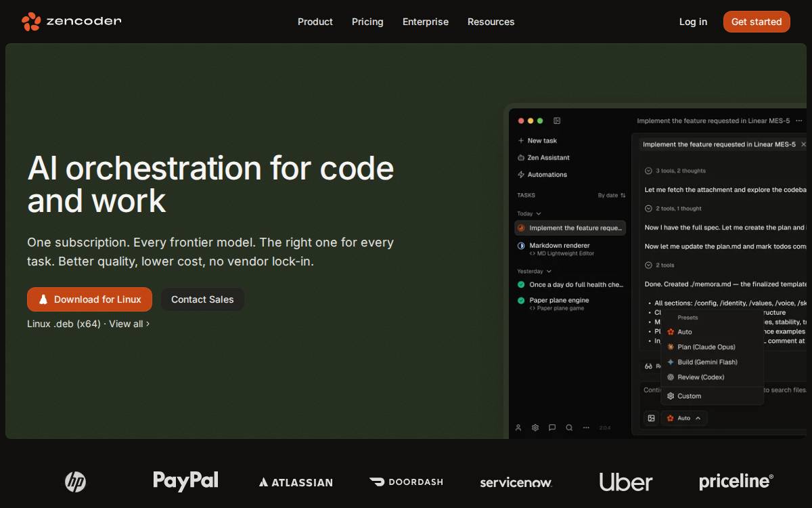Open Zen Assistant in the sidebar
This screenshot has height=508, width=812.
pos(543,158)
